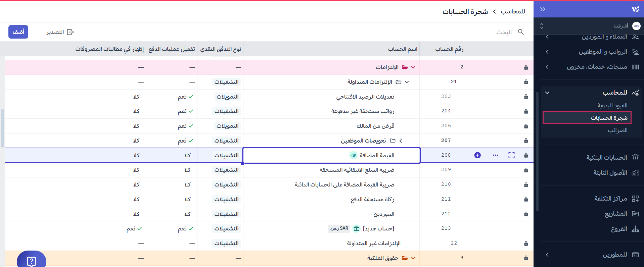This screenshot has height=267, width=644.
Task: Click the search magnifier icon
Action: point(521,32)
